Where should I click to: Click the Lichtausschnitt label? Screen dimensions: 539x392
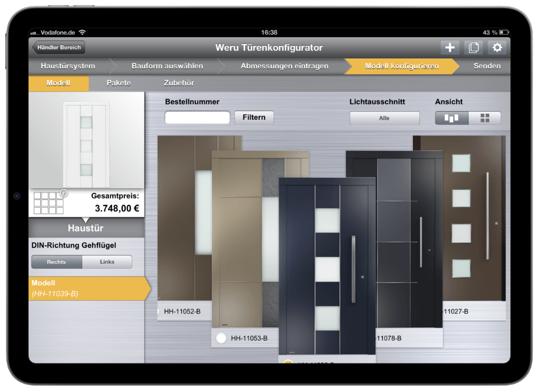click(377, 102)
